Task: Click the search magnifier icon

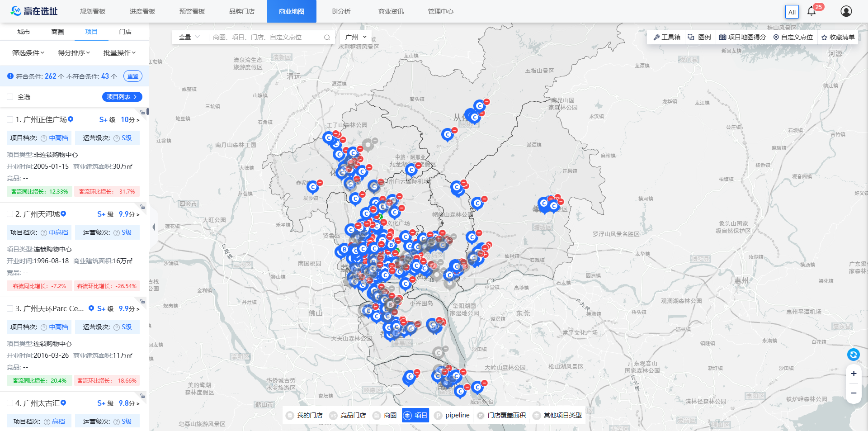Action: (327, 37)
